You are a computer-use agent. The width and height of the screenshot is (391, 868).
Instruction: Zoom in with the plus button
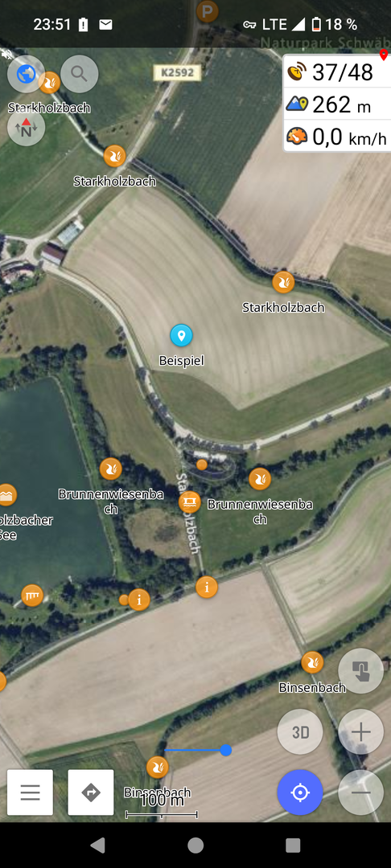tap(360, 732)
